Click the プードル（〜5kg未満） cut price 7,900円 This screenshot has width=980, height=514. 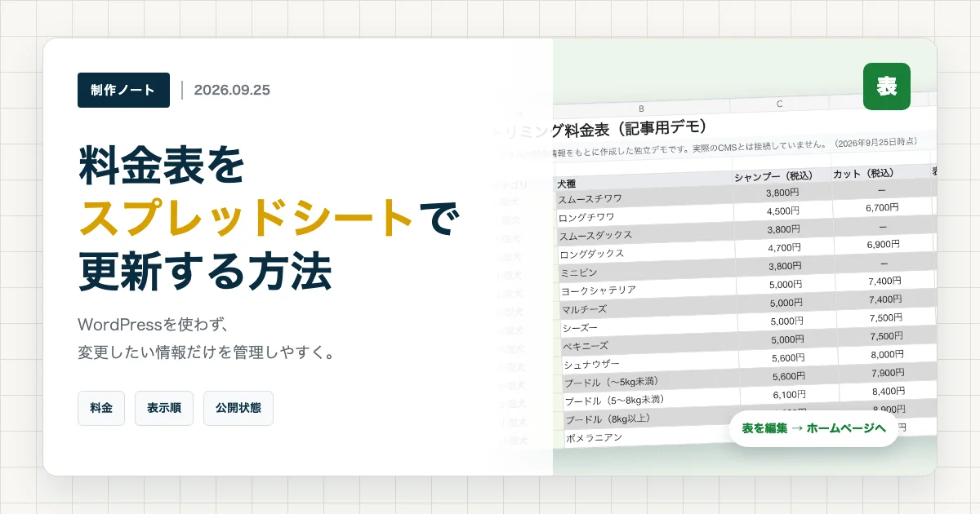[888, 373]
